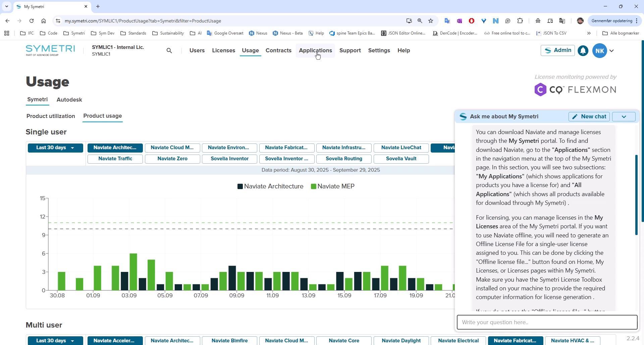The width and height of the screenshot is (644, 345).
Task: Open the install app icon in address bar
Action: [x=409, y=21]
